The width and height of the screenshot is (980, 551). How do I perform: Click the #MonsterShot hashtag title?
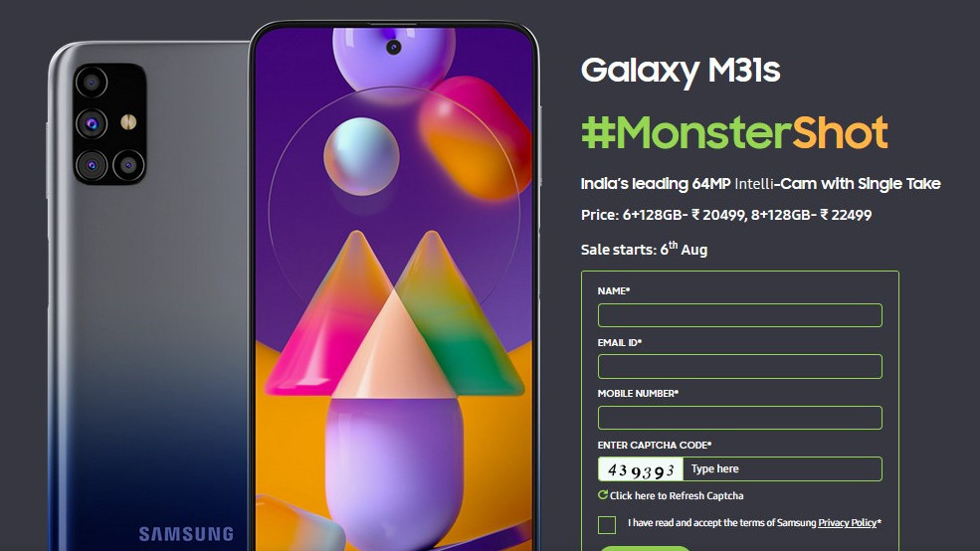(735, 132)
